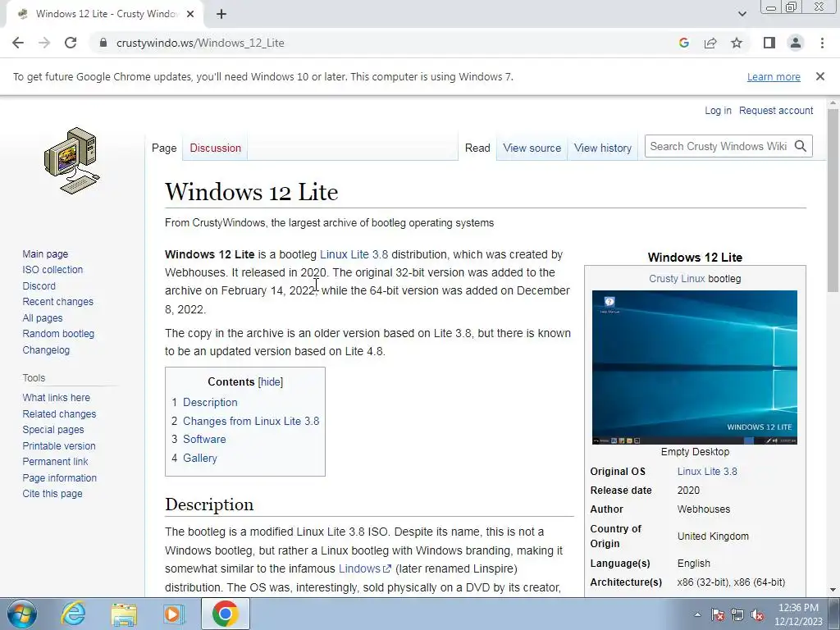Open Related changes

click(x=59, y=414)
